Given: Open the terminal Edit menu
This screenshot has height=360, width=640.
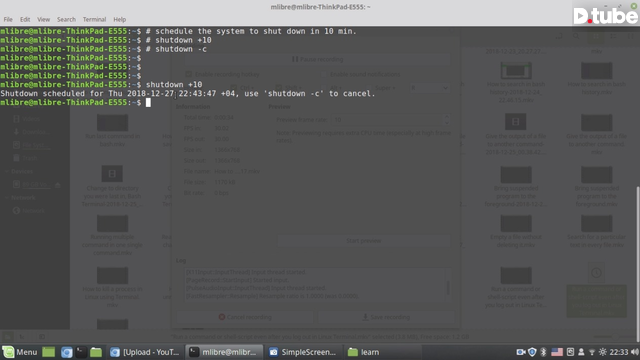Looking at the screenshot, I should point(25,19).
